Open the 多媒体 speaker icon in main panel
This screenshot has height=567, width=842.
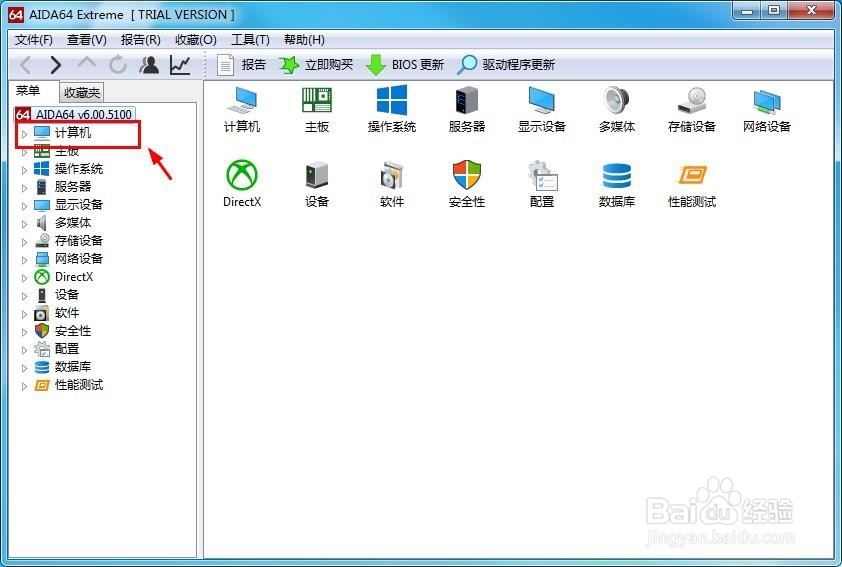[617, 110]
